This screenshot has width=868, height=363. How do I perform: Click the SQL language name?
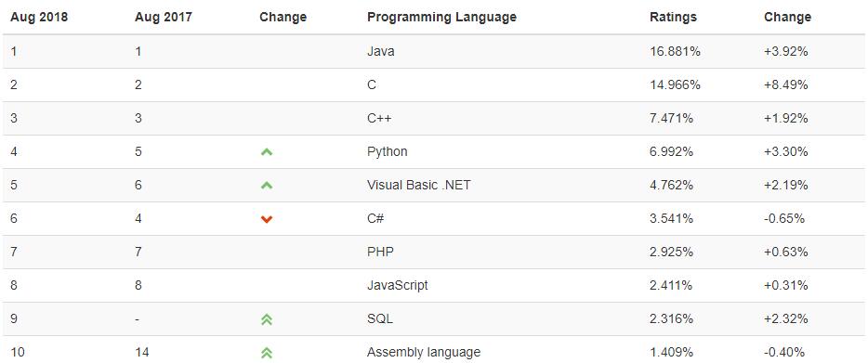tap(380, 318)
